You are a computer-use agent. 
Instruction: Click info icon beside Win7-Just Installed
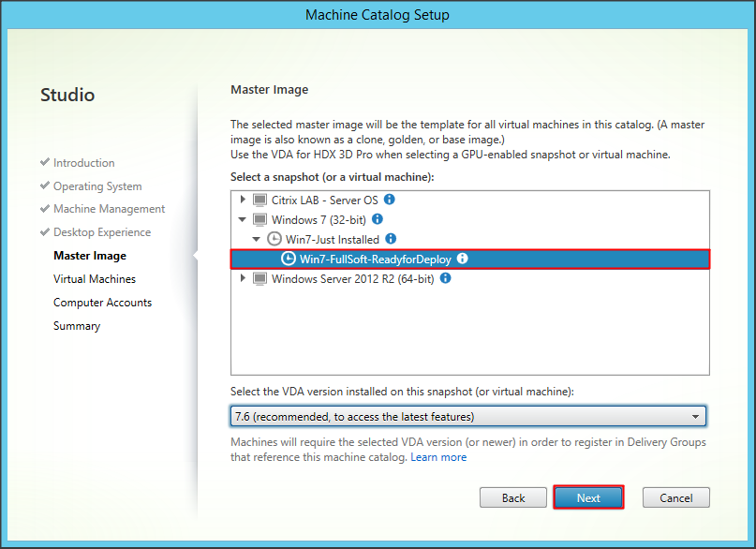point(391,239)
